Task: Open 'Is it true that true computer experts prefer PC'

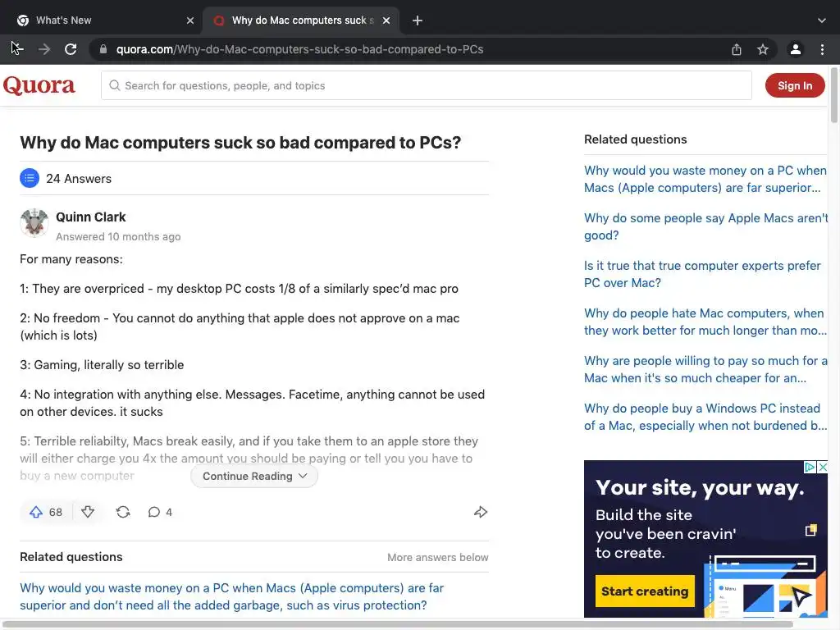Action: coord(702,274)
